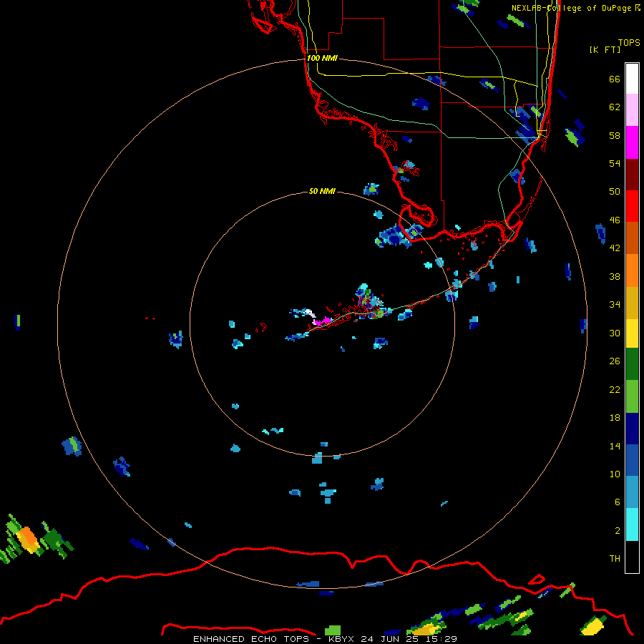Click the light pink legend swatch

point(632,110)
